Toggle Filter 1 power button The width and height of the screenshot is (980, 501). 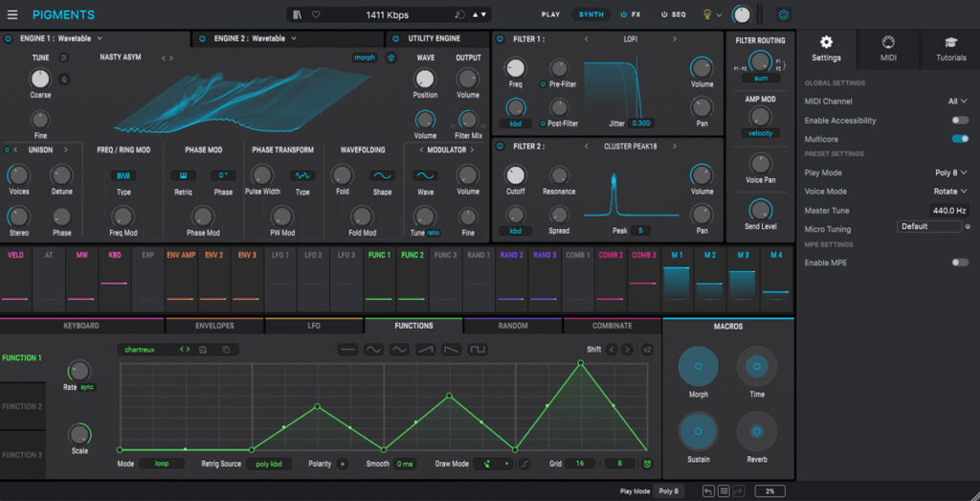pos(500,38)
